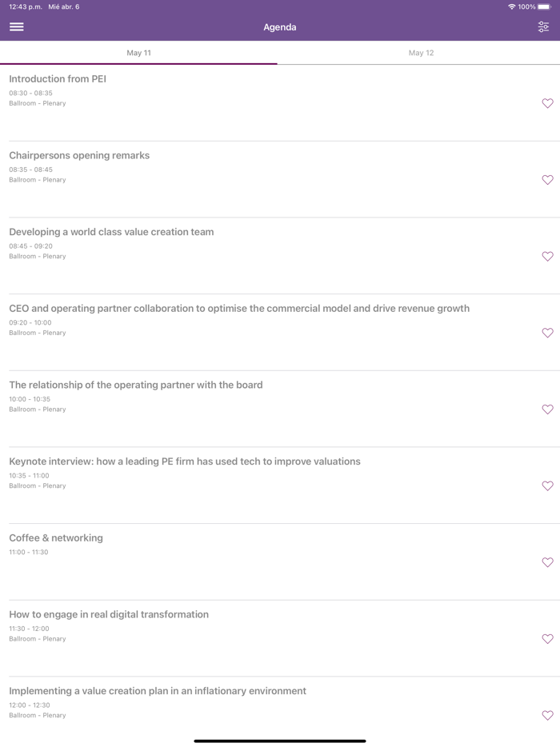Favorite the Coffee & networking break

click(547, 562)
